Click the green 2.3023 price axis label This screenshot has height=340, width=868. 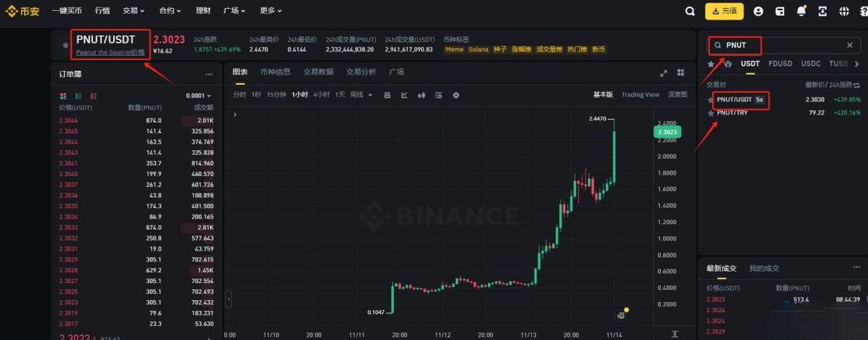[666, 133]
